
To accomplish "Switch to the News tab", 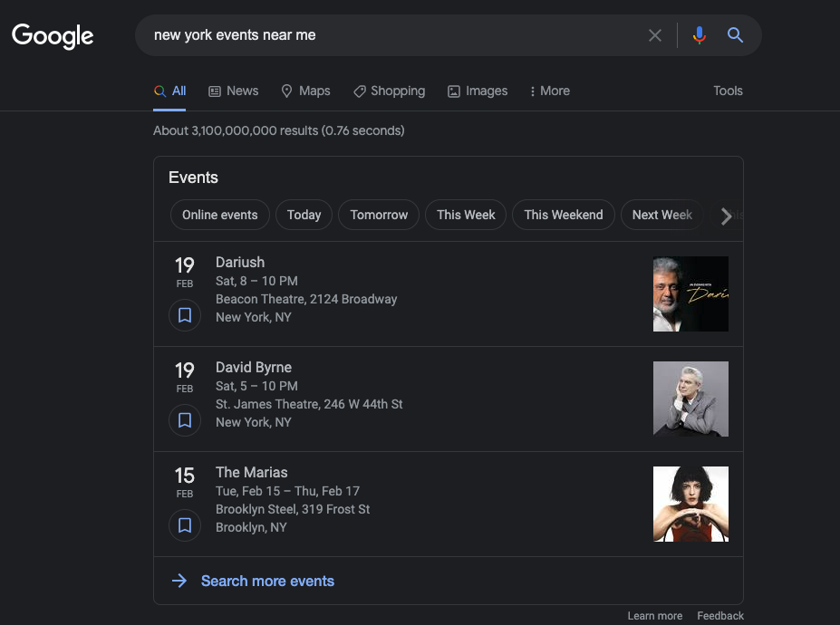I will (x=233, y=91).
